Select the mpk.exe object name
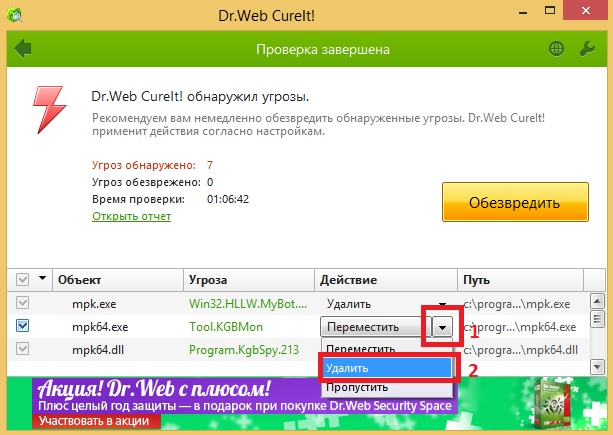The width and height of the screenshot is (613, 435). click(94, 304)
